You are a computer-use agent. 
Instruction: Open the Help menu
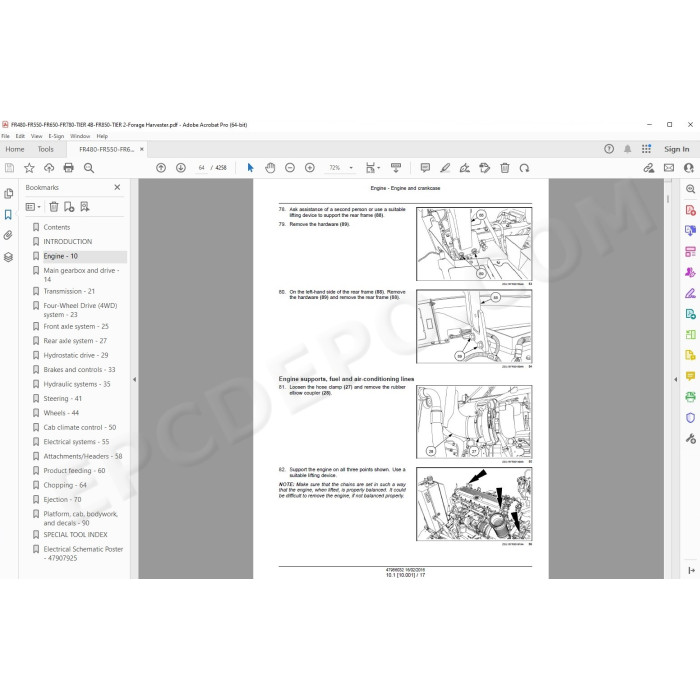102,136
